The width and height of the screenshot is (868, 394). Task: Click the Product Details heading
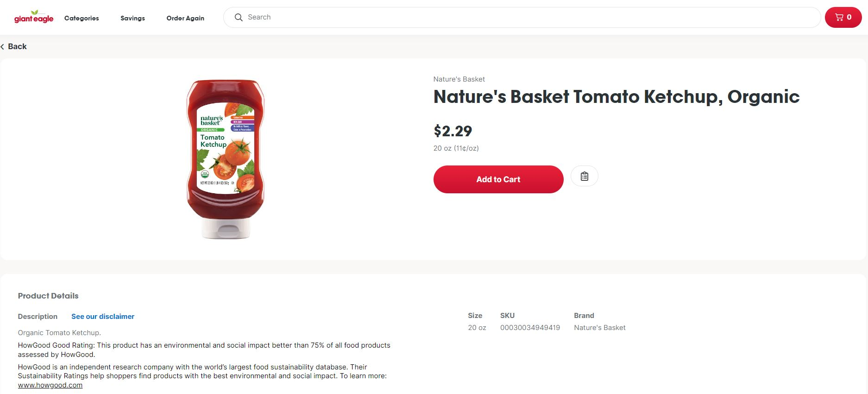pos(48,296)
